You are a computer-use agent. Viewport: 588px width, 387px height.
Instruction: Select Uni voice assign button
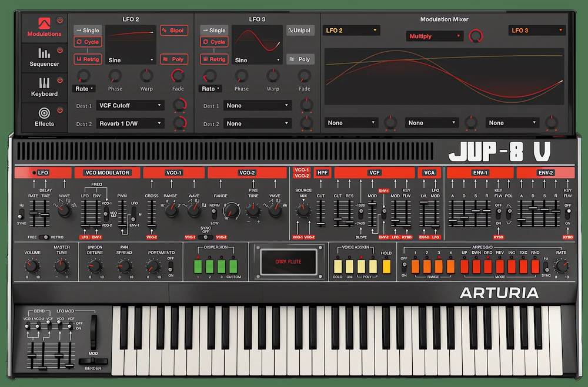click(349, 267)
